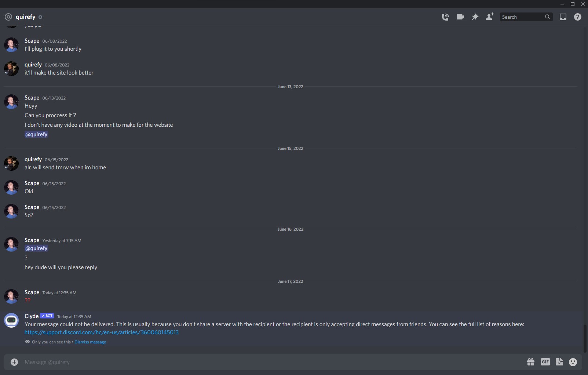
Task: Click Scape's avatar next to '??' message
Action: [11, 296]
